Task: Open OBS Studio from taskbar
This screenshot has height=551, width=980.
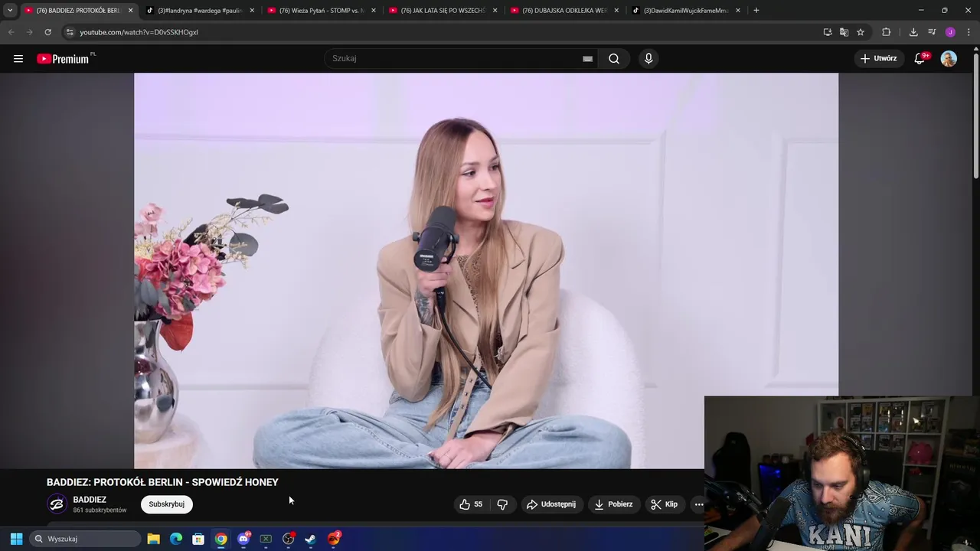Action: [x=289, y=539]
